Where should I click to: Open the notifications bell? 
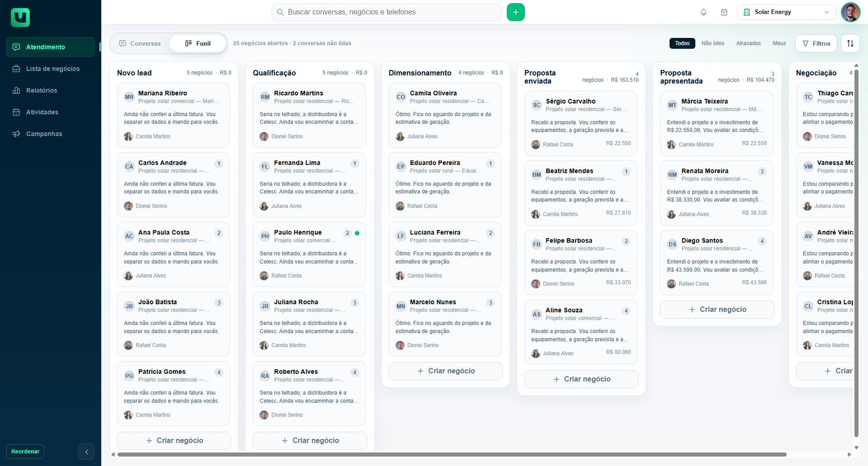pyautogui.click(x=703, y=12)
